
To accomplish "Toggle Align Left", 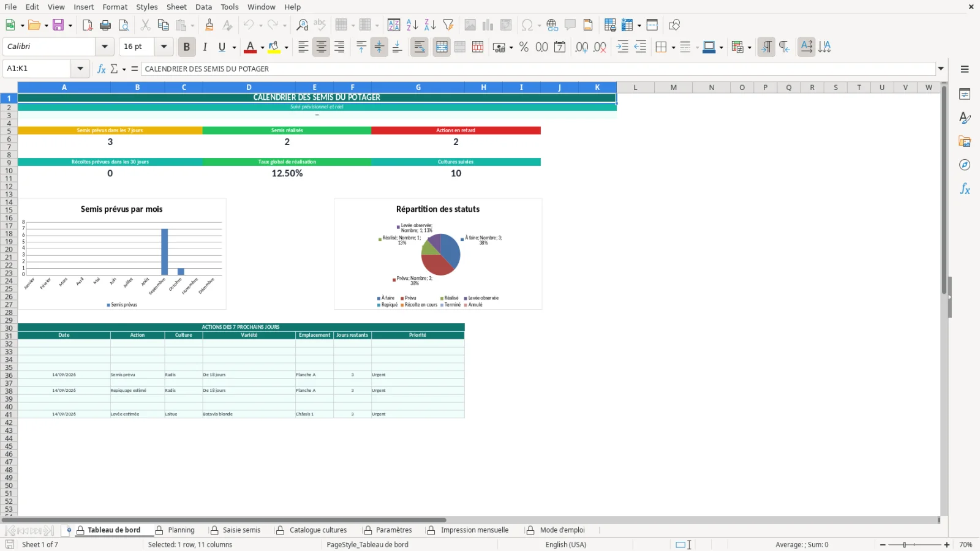I will [x=303, y=47].
